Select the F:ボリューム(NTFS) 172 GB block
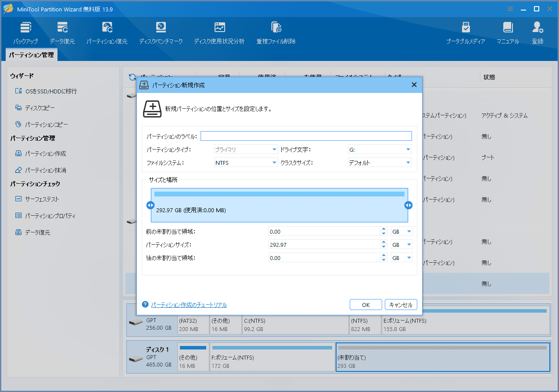559x392 pixels. pos(272,357)
